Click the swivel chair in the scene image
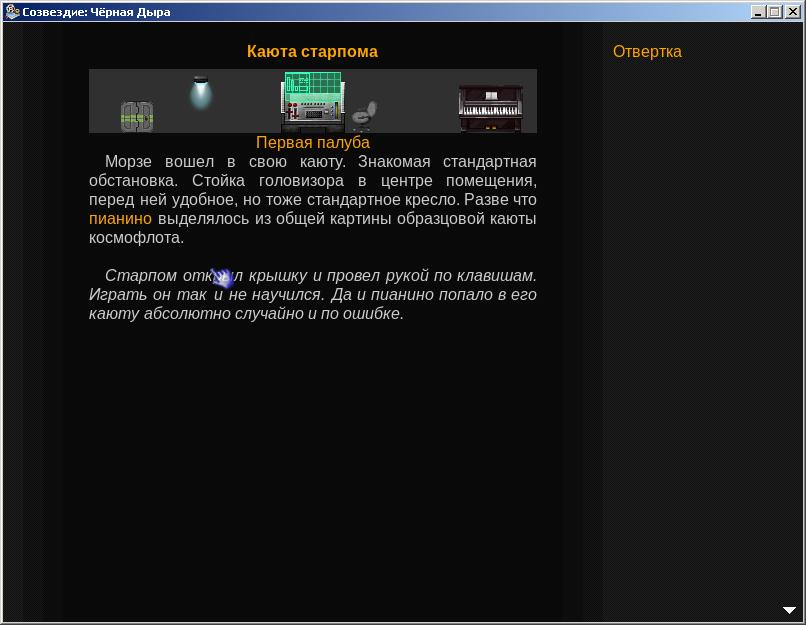Viewport: 806px width, 625px height. [364, 114]
